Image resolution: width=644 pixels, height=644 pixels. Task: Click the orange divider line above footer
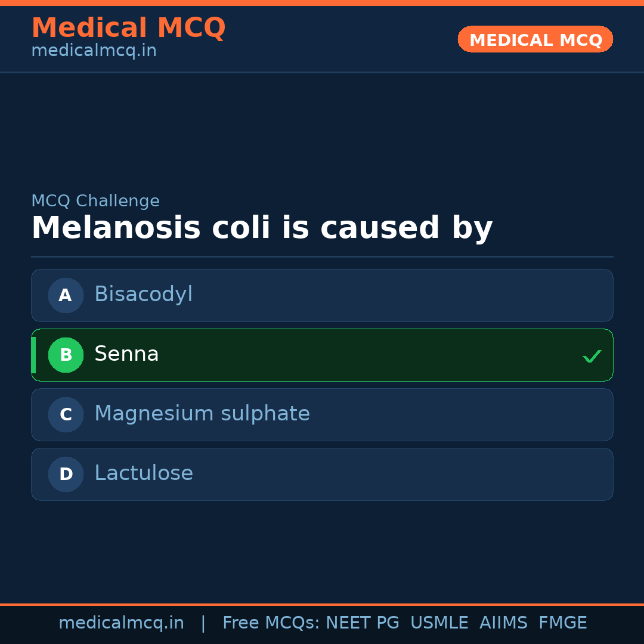click(322, 603)
